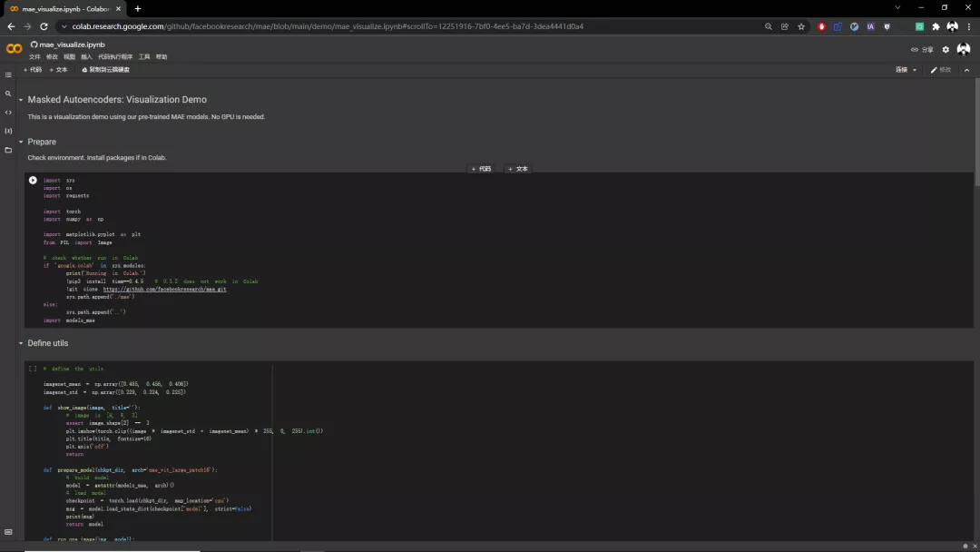Collapse the header with the chevron-up button
This screenshot has height=552, width=980.
point(966,70)
